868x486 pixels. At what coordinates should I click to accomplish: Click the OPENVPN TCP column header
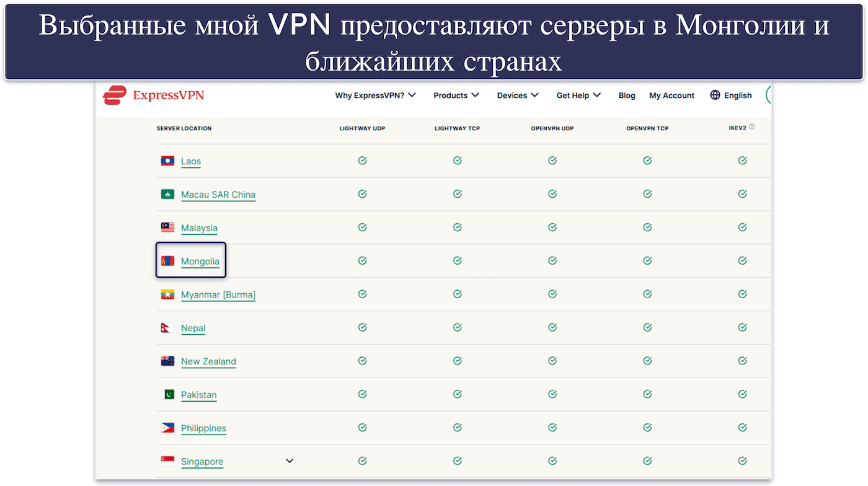point(647,128)
